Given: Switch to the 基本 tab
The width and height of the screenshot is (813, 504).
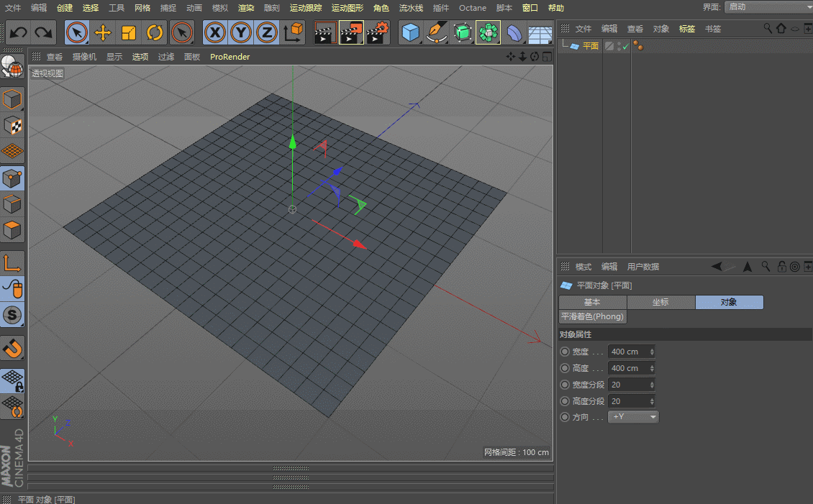Looking at the screenshot, I should coord(592,302).
